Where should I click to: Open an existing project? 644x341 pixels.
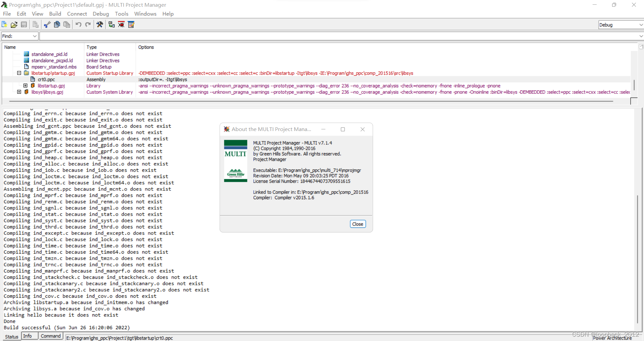14,24
